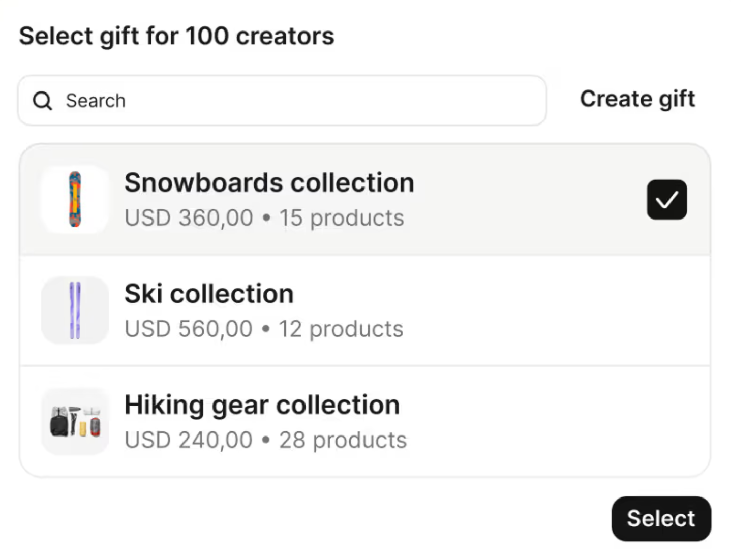Click the USD 360,00 price text
The height and width of the screenshot is (560, 731).
click(x=189, y=218)
